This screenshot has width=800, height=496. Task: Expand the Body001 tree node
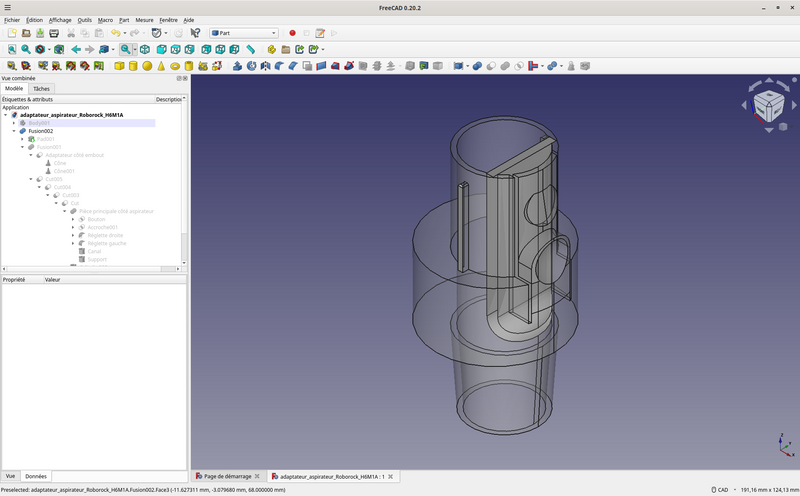pos(14,123)
